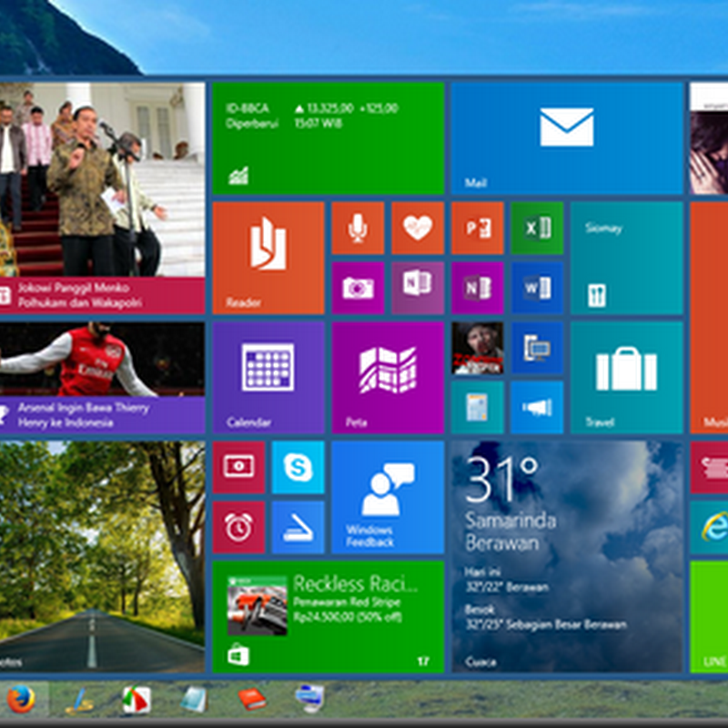The height and width of the screenshot is (728, 728).
Task: Open the Alarms clock tile
Action: coord(238,527)
